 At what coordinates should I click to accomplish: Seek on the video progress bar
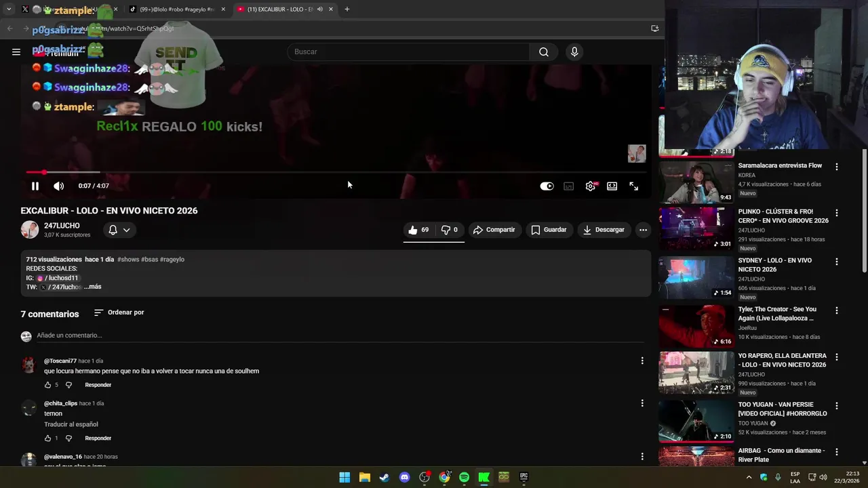pos(336,172)
